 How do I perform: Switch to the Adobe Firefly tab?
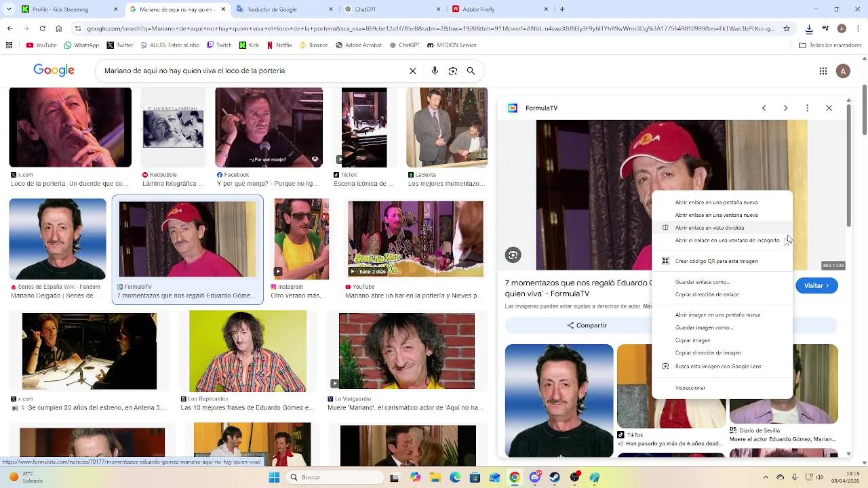coord(499,9)
